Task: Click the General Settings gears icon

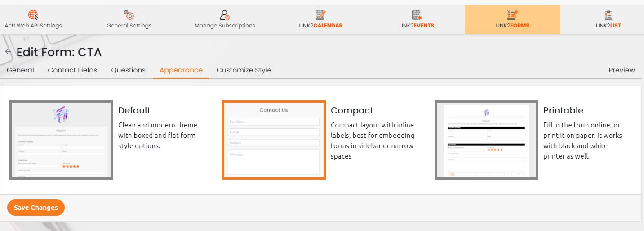Action: [x=129, y=15]
